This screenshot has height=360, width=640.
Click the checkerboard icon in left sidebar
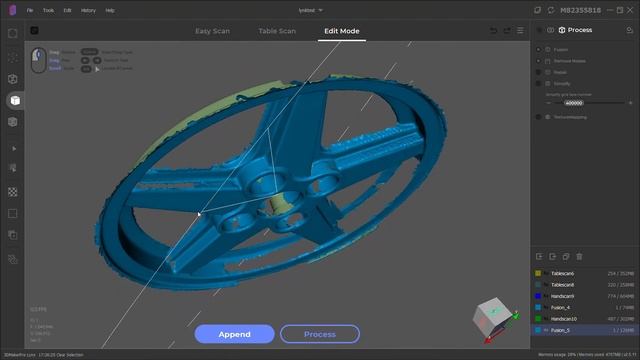pyautogui.click(x=13, y=192)
